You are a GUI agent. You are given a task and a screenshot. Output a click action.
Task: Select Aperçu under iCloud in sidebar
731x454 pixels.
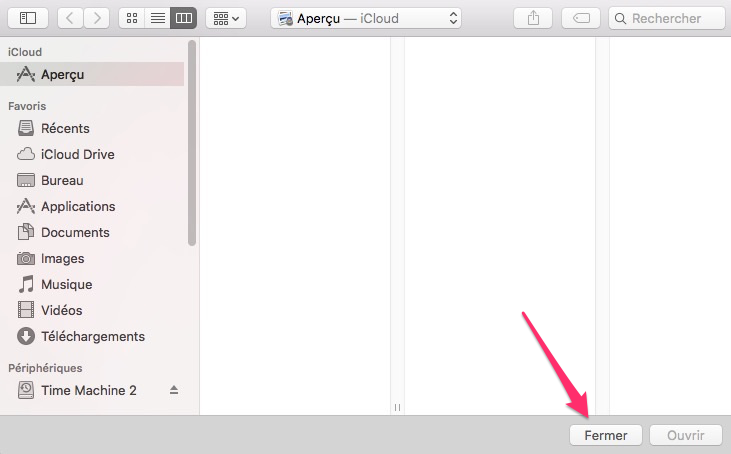(x=92, y=74)
